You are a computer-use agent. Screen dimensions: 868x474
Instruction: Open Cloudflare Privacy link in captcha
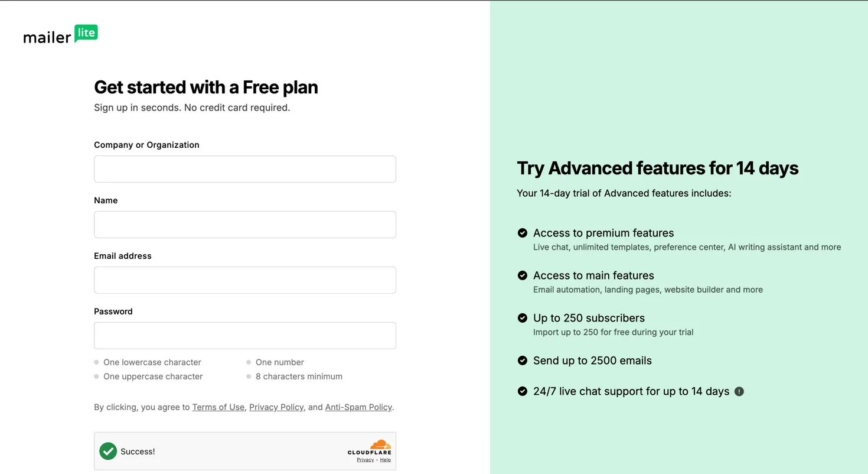(365, 460)
